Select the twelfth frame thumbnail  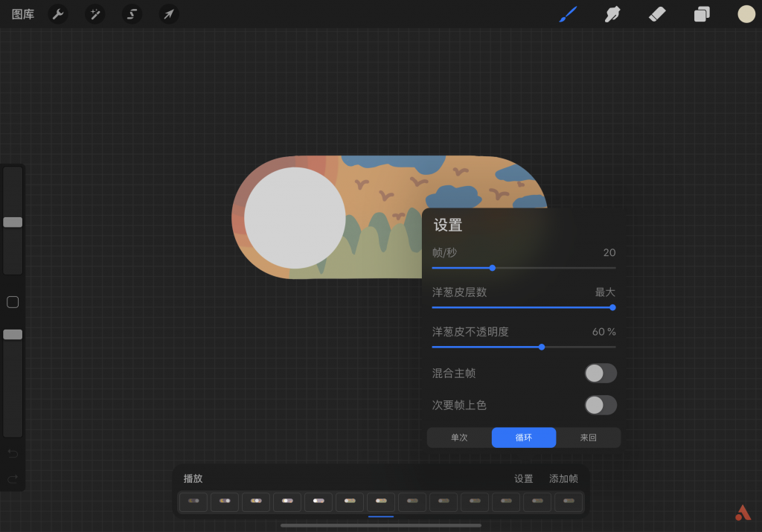(x=537, y=502)
